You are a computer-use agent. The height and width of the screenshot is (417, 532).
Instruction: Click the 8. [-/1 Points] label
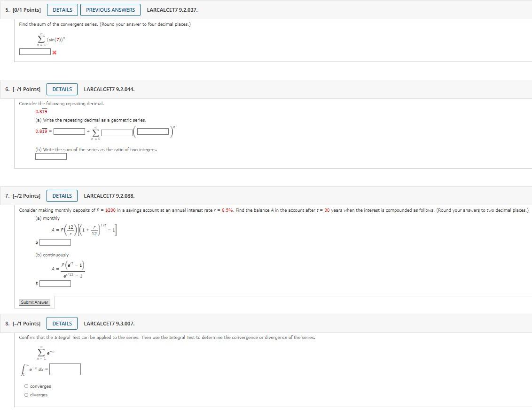click(x=23, y=324)
